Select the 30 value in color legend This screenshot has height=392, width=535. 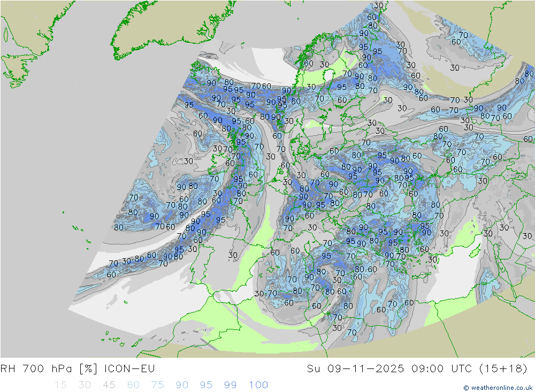85,385
